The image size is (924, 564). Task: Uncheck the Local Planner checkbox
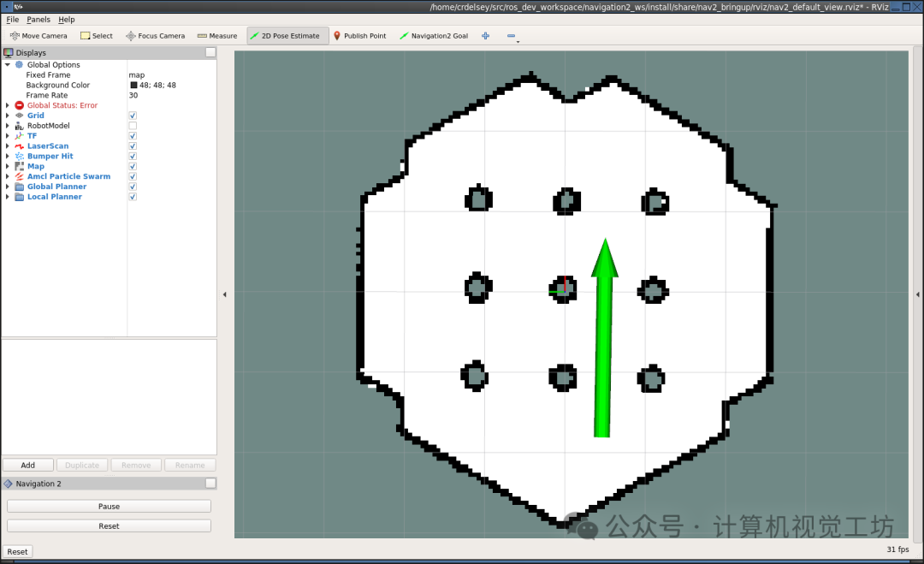point(133,197)
